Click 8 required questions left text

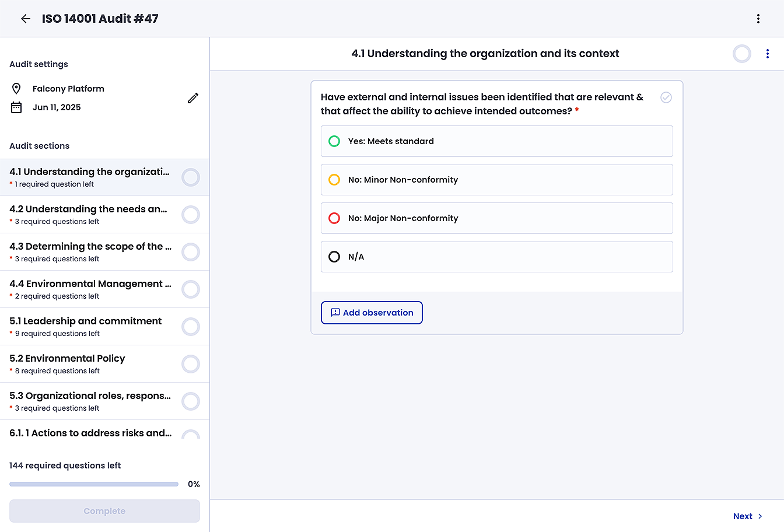pyautogui.click(x=57, y=371)
